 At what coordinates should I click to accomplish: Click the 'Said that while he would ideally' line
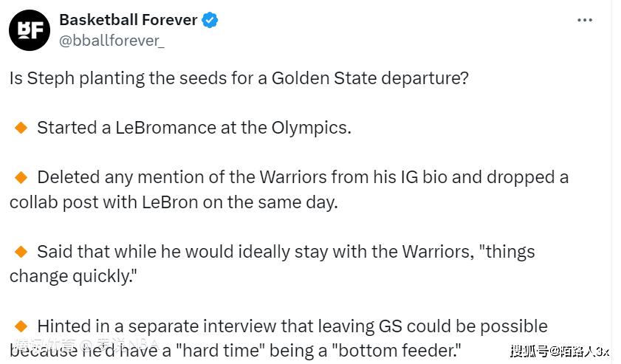coord(286,252)
